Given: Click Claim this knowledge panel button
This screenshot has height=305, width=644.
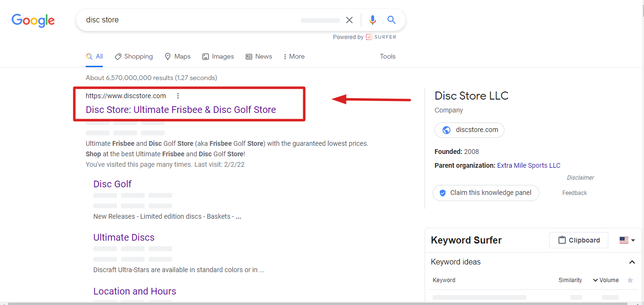Looking at the screenshot, I should coord(486,193).
